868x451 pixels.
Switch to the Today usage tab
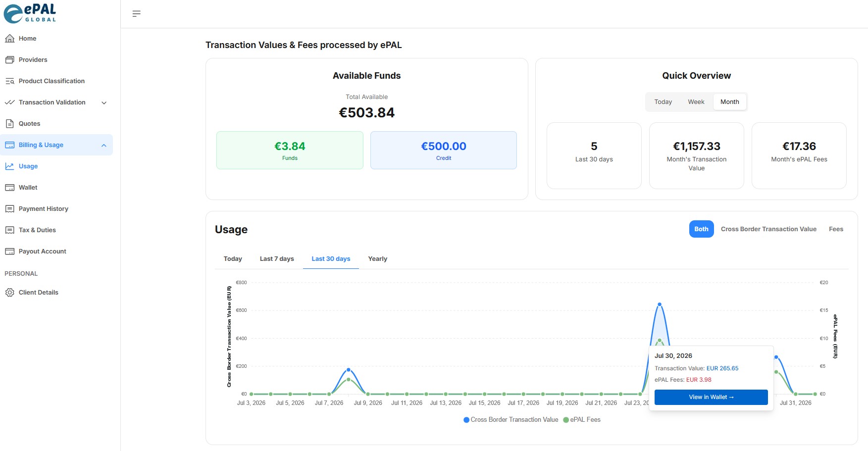(x=233, y=259)
